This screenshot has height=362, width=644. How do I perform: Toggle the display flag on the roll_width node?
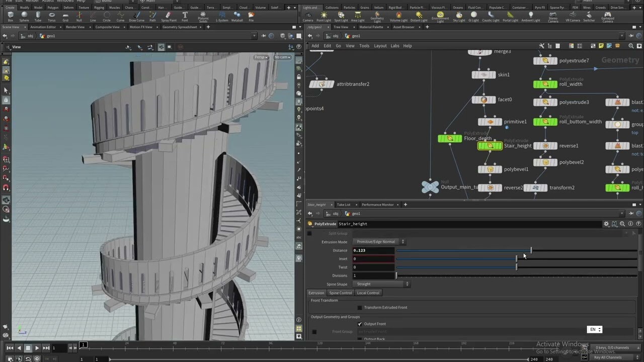point(554,84)
